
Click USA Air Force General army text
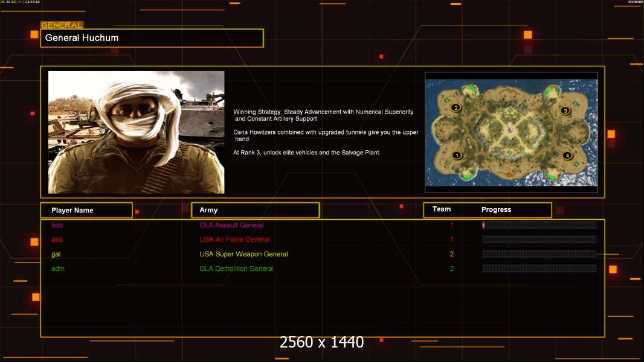(x=234, y=240)
